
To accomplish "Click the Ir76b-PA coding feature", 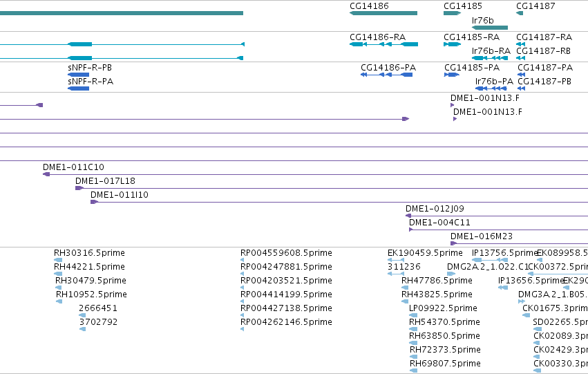I will [x=491, y=88].
